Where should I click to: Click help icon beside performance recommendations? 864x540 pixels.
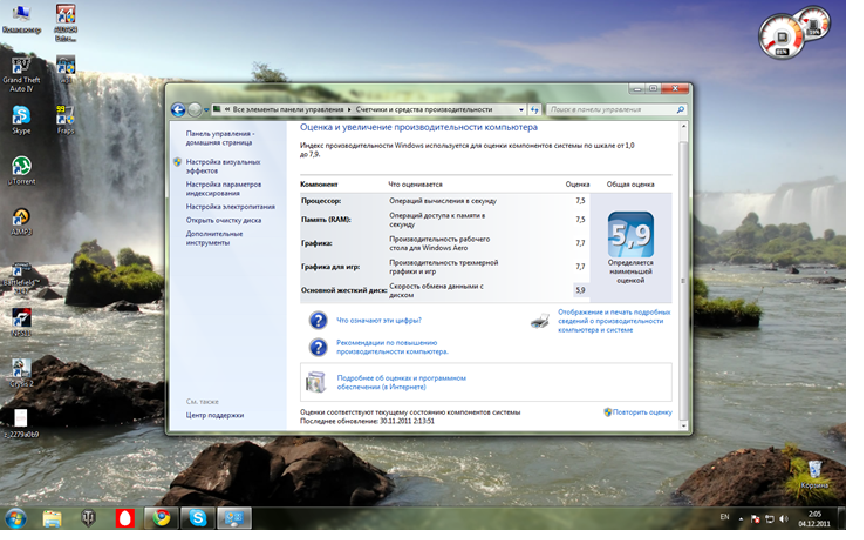point(318,347)
